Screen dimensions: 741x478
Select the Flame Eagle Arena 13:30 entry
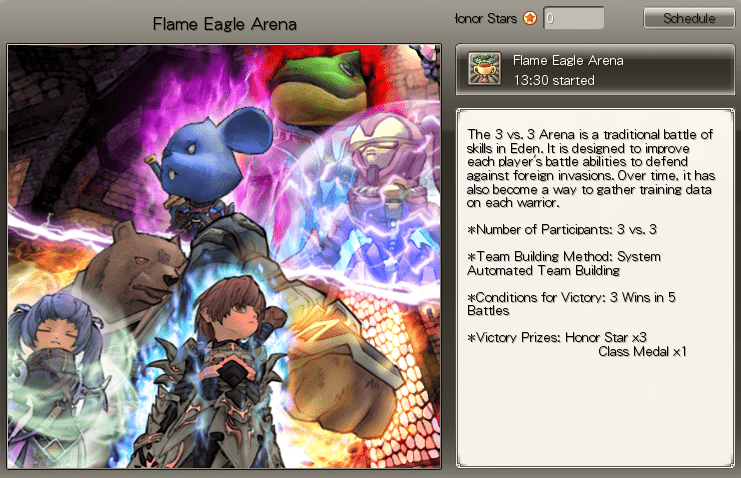[595, 70]
